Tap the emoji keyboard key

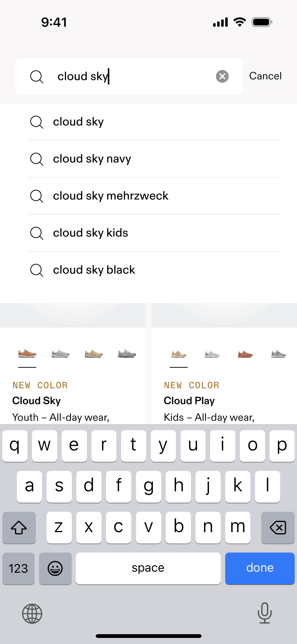point(55,568)
